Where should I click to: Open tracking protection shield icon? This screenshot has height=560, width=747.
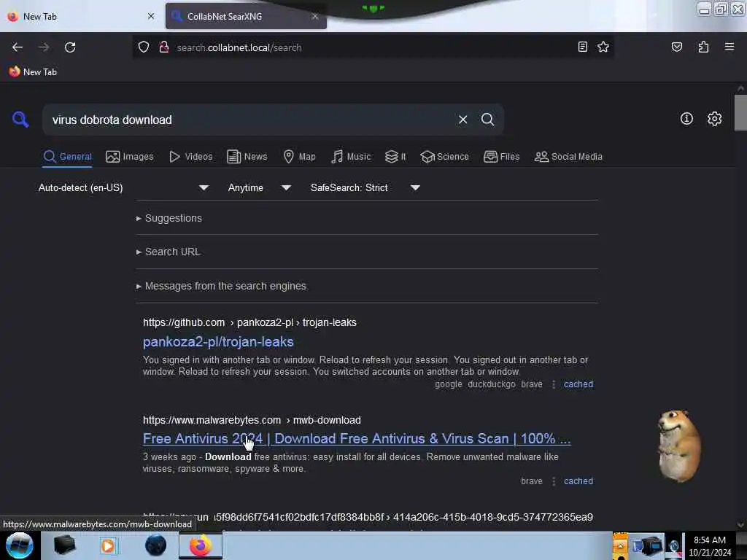144,47
